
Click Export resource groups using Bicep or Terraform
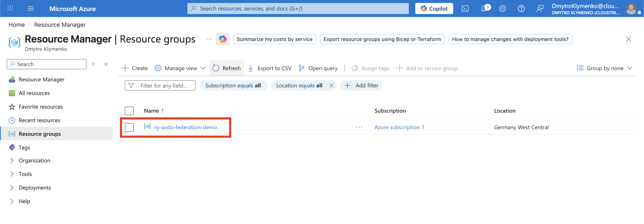pos(382,39)
